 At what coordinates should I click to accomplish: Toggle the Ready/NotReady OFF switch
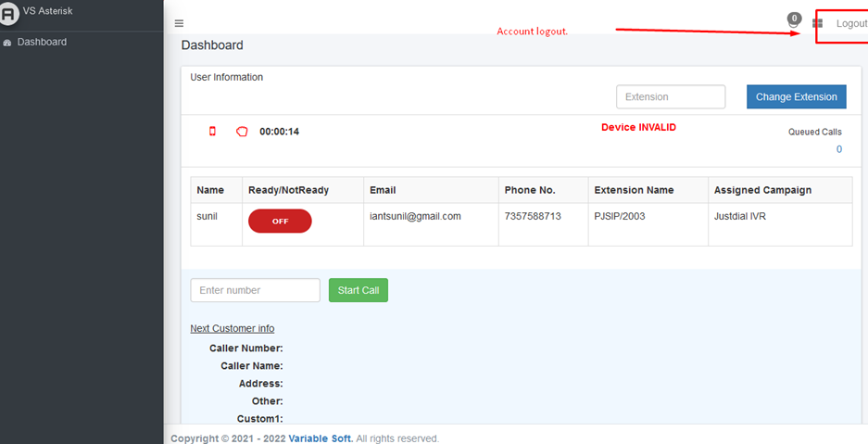[x=280, y=222]
